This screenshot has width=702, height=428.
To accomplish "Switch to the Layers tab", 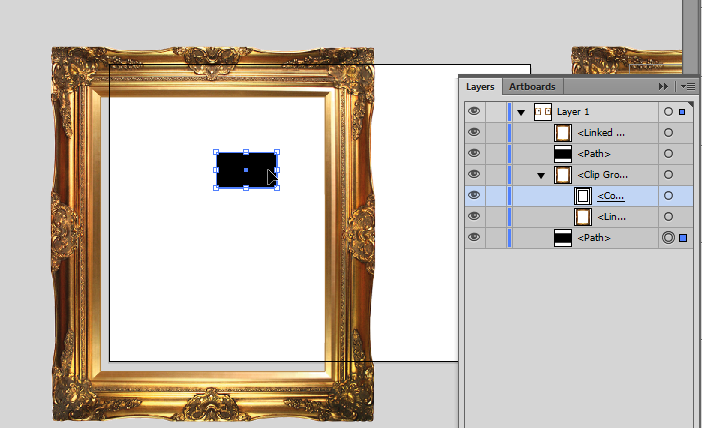I will point(480,87).
